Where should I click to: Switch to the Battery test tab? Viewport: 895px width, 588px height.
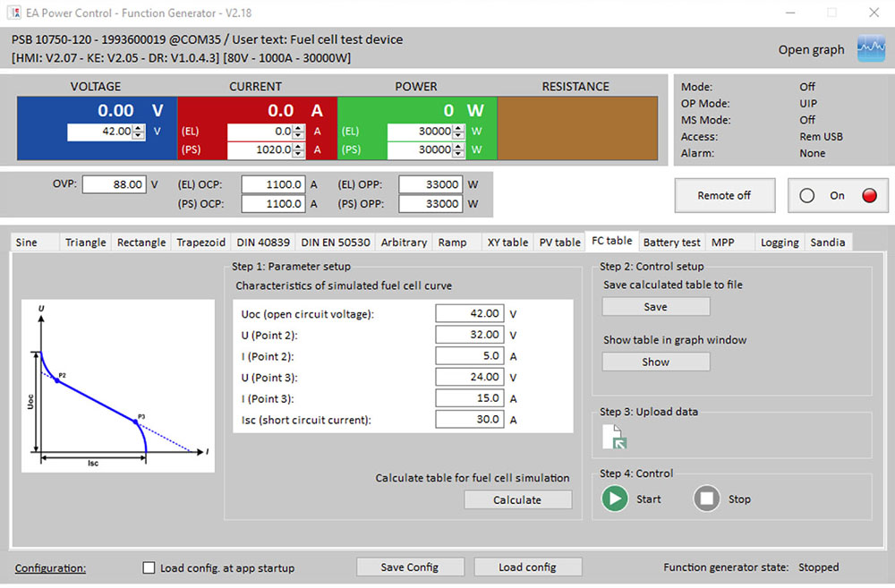click(x=671, y=242)
